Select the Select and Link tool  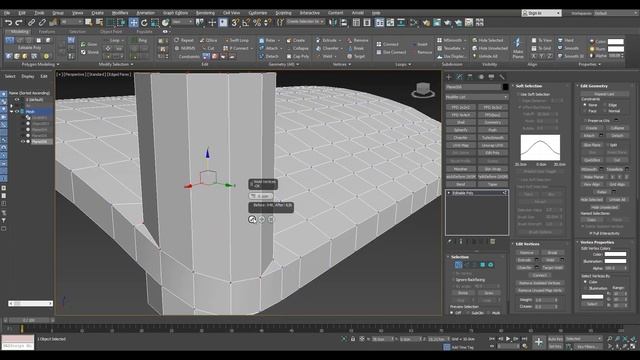31,22
